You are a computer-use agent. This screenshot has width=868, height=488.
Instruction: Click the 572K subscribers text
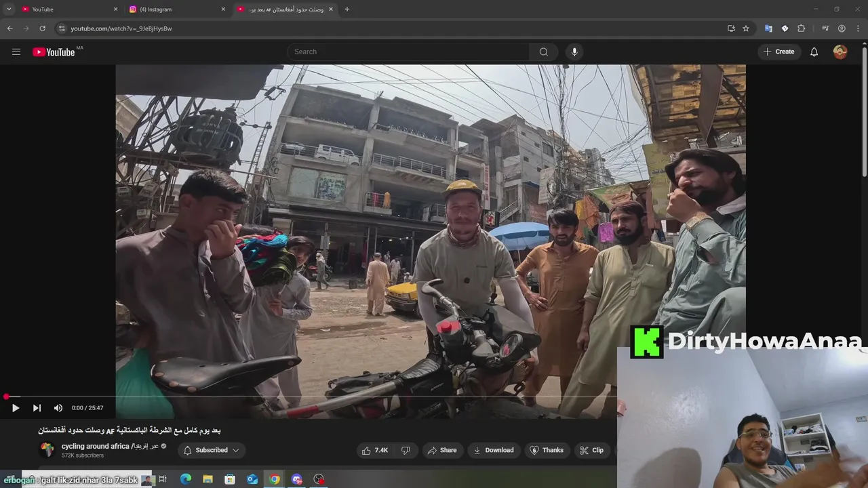[x=83, y=455]
